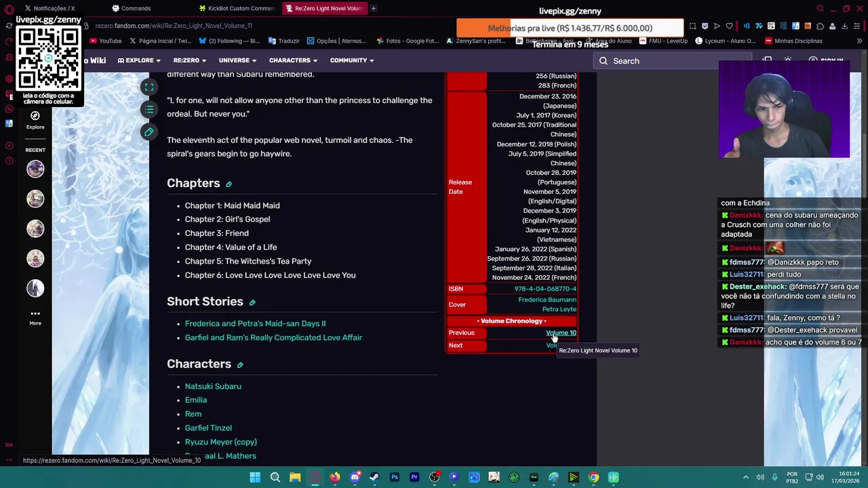Open Petra Leyte cover link

(x=559, y=309)
